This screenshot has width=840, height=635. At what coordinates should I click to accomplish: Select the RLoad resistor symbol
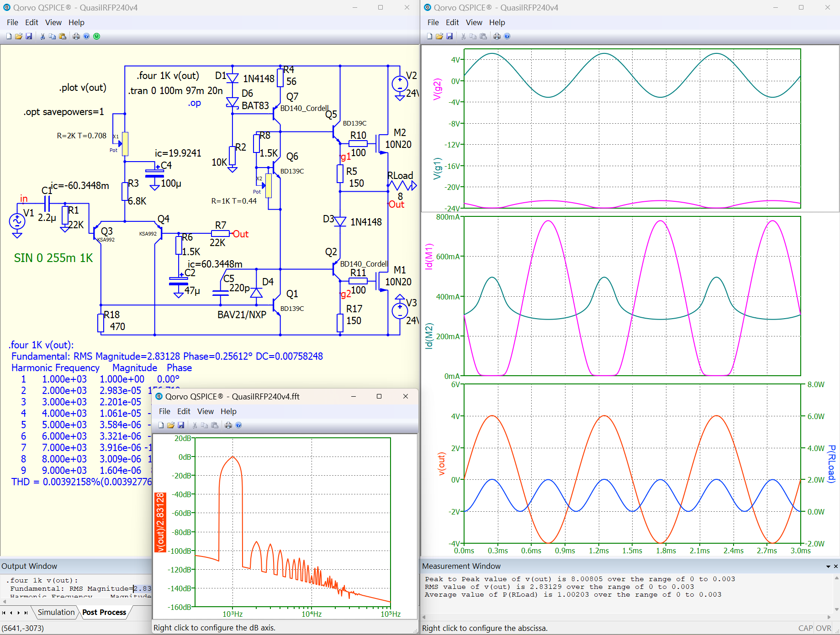tap(402, 185)
